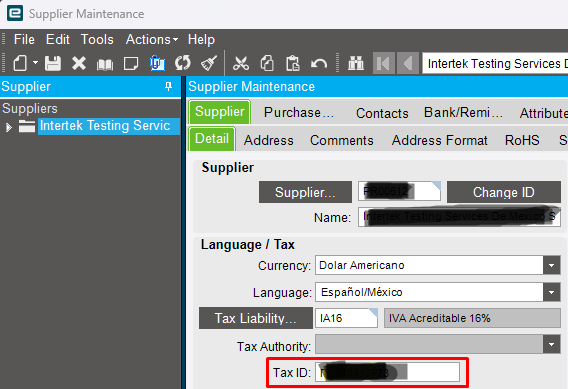Pin the Supplier tree panel
This screenshot has height=389, width=568.
point(168,86)
